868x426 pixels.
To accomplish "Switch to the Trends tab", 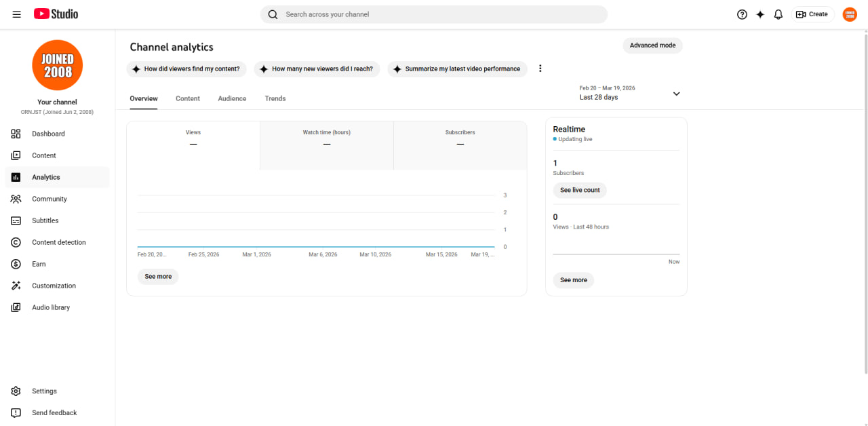I will click(x=275, y=98).
